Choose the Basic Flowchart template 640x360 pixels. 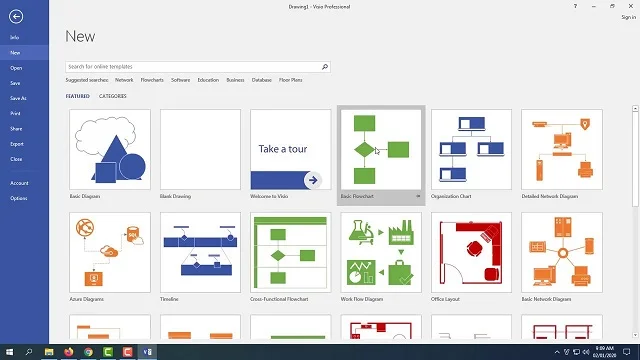(381, 154)
